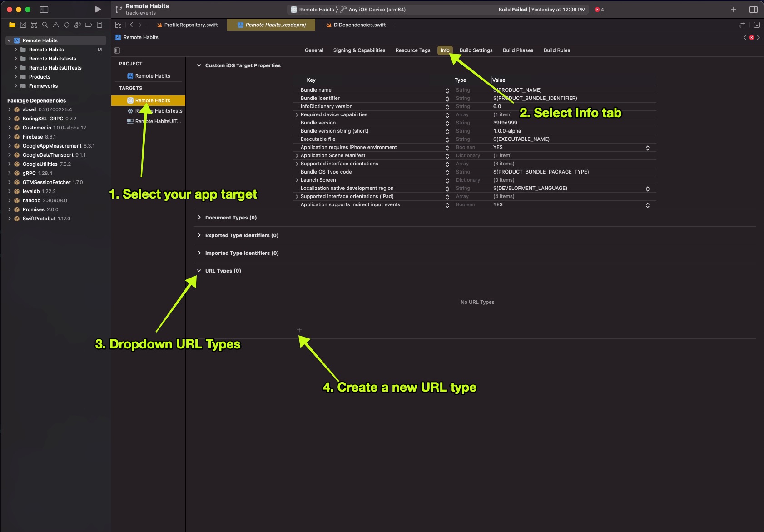This screenshot has height=532, width=764.
Task: Select Remote Habits under PROJECT
Action: (x=149, y=76)
